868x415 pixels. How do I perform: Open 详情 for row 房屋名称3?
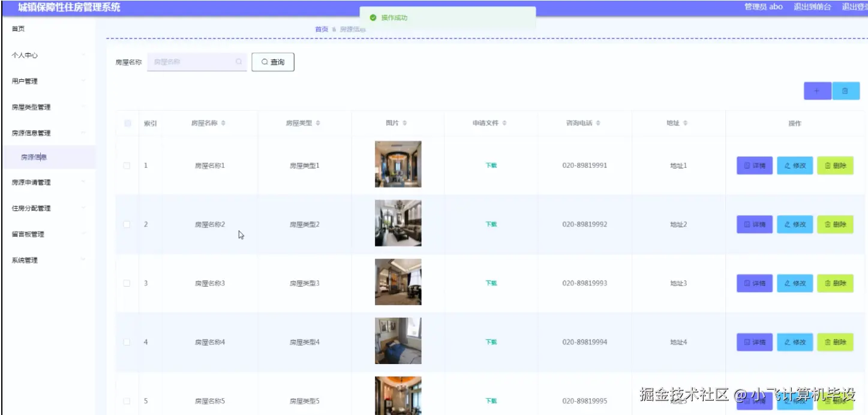(x=755, y=283)
